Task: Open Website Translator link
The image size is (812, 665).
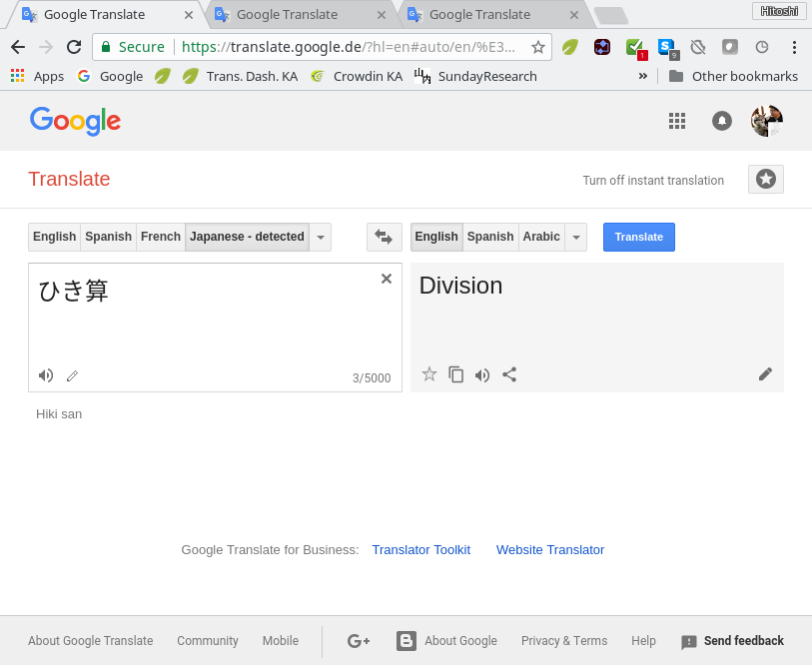Action: tap(550, 549)
